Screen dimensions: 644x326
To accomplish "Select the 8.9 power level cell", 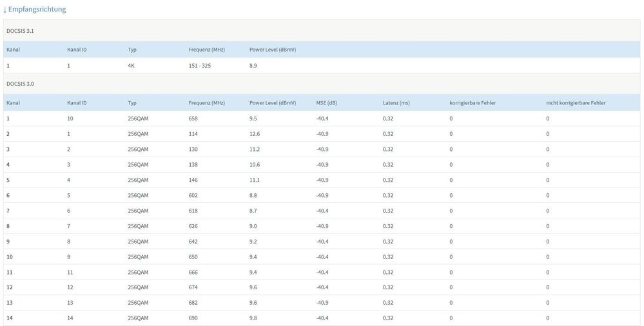I will click(x=253, y=65).
